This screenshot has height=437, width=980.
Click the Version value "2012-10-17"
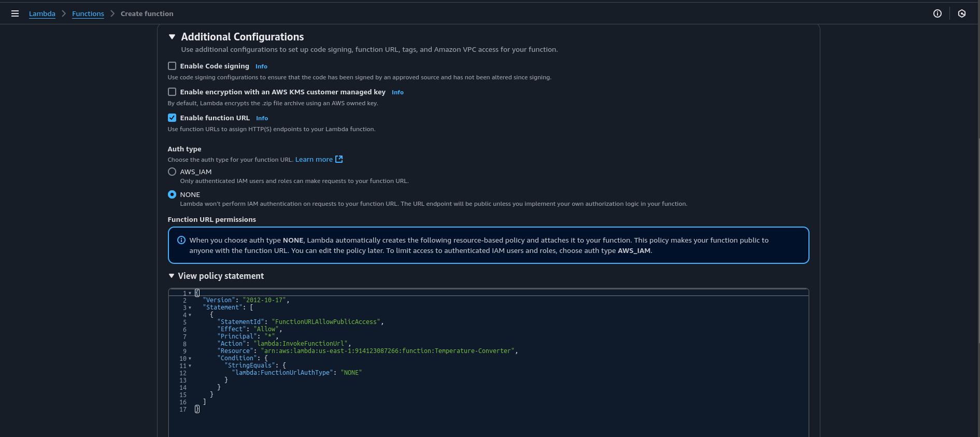tap(264, 300)
